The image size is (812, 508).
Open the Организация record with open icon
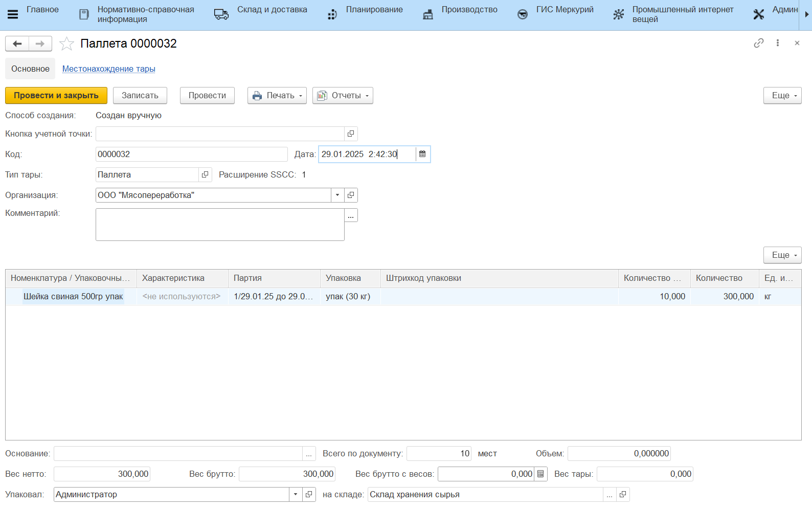351,195
